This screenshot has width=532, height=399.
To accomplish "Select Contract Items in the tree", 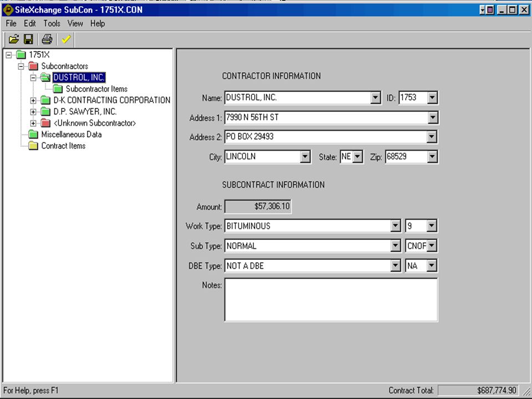I will [x=63, y=146].
